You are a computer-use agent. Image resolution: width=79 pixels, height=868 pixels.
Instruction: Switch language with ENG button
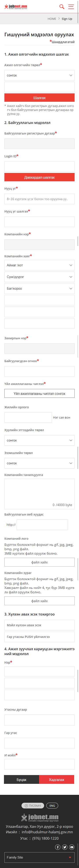click(52, 806)
